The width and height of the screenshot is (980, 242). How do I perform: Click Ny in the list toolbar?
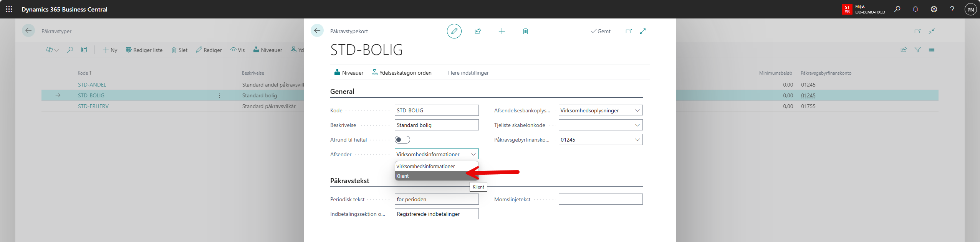[x=110, y=50]
